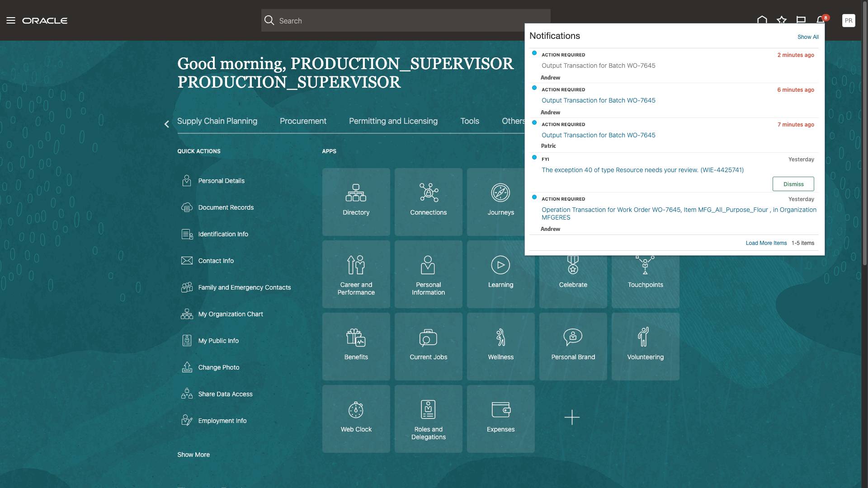Open the Benefits app icon
The height and width of the screenshot is (488, 868).
pyautogui.click(x=356, y=346)
